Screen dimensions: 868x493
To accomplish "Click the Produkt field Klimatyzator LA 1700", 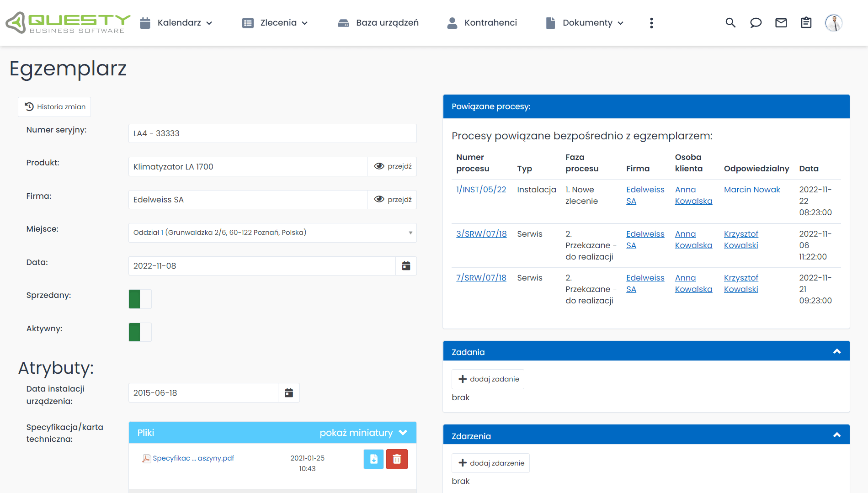I will tap(248, 166).
